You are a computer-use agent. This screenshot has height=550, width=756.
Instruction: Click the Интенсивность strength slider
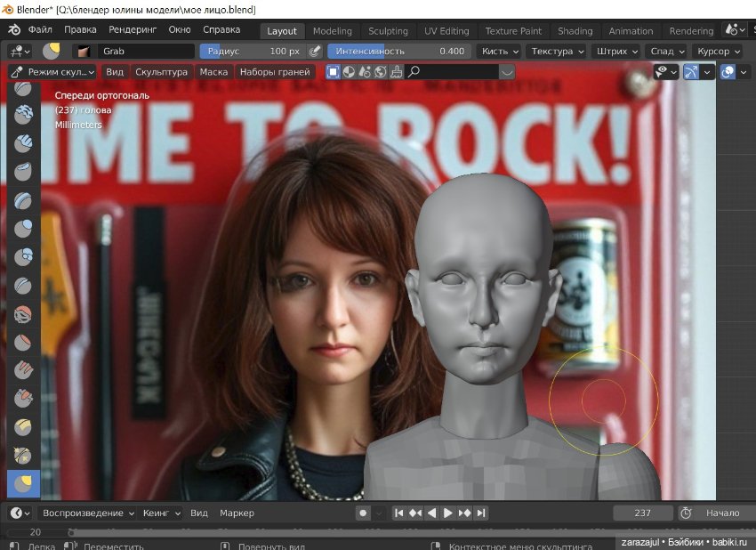coord(399,52)
